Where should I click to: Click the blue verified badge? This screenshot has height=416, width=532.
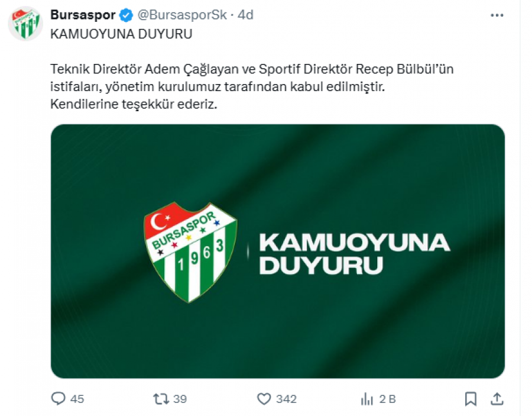click(126, 15)
